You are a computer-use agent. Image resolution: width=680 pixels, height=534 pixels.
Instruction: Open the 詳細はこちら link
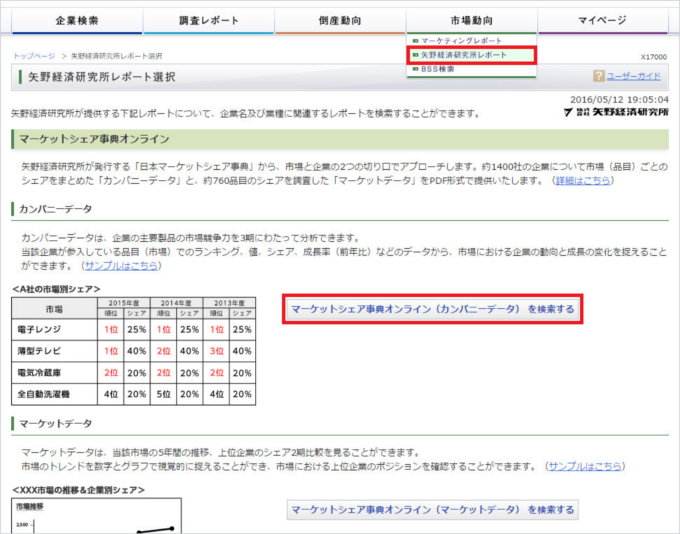click(583, 180)
